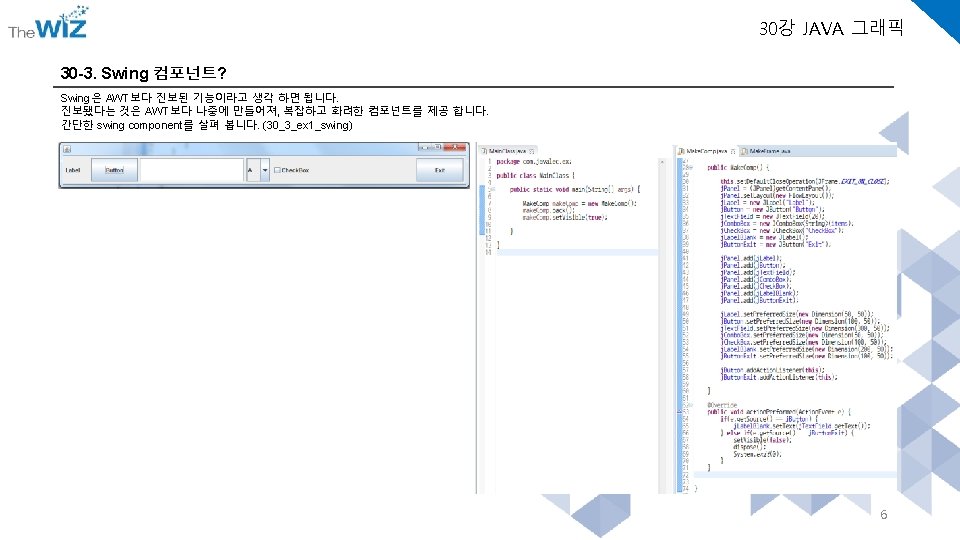Click the setDefaultCloseOperation code line
This screenshot has width=960, height=540.
pos(804,181)
